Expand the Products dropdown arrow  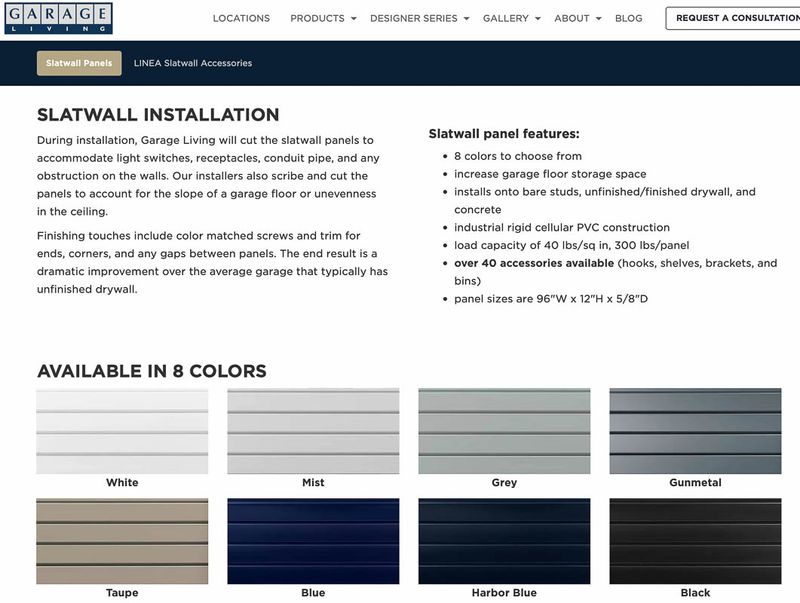[x=354, y=18]
